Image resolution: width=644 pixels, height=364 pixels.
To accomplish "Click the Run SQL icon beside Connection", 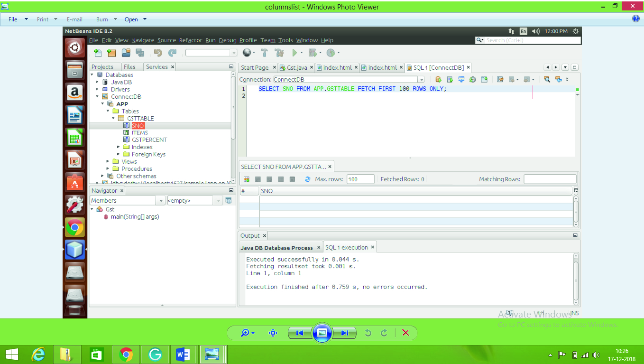I will click(x=439, y=80).
